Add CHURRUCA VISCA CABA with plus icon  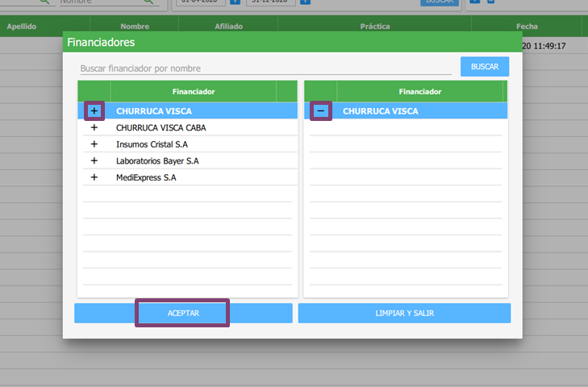pyautogui.click(x=94, y=127)
